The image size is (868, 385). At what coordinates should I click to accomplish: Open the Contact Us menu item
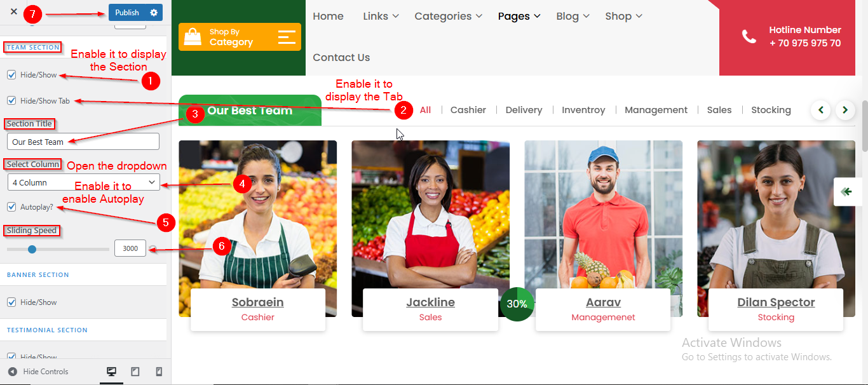coord(341,57)
